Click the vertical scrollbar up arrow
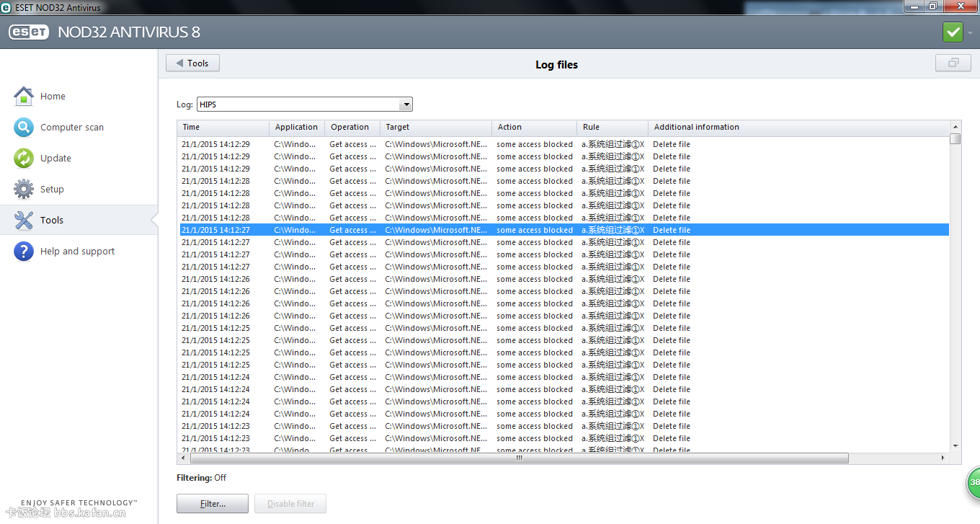The height and width of the screenshot is (524, 980). point(955,126)
